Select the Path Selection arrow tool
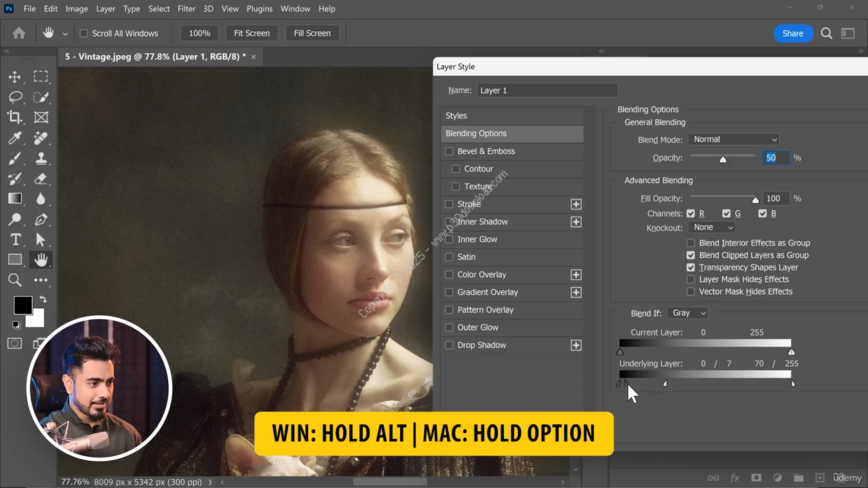Screen dimensions: 868x488 [x=41, y=239]
